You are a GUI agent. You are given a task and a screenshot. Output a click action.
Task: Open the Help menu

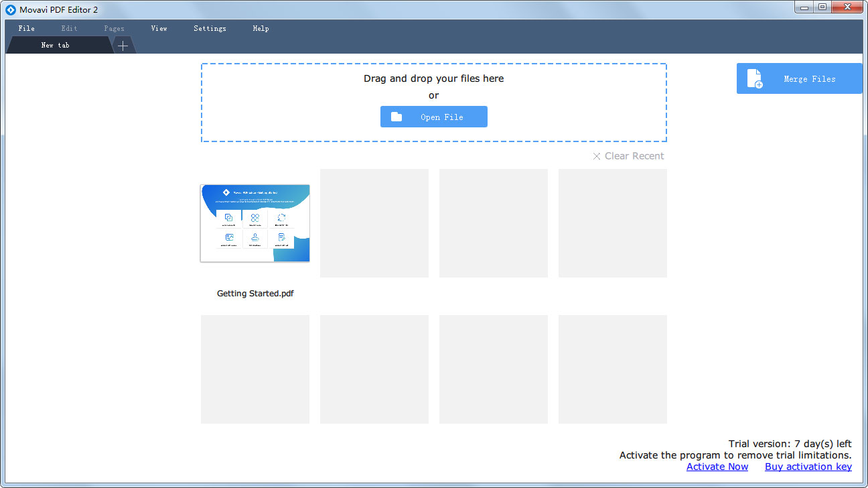[261, 28]
